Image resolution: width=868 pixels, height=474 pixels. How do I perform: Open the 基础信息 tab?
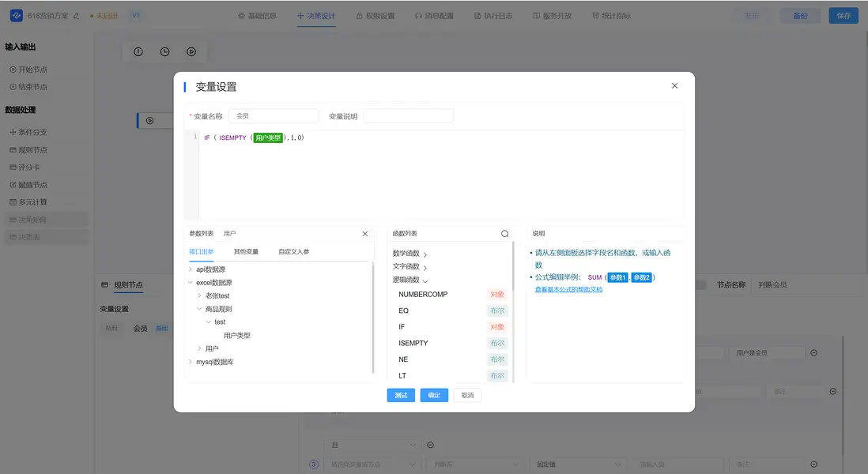tap(257, 16)
